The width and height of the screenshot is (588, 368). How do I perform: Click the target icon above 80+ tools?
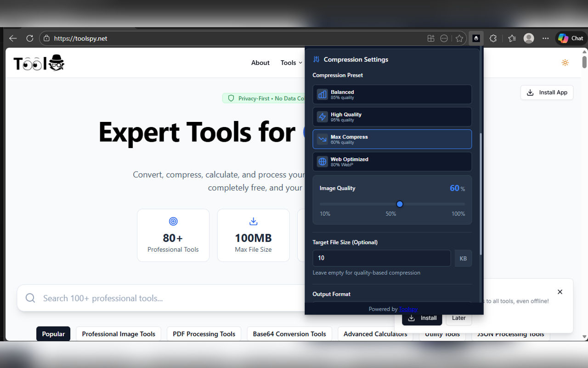tap(173, 221)
